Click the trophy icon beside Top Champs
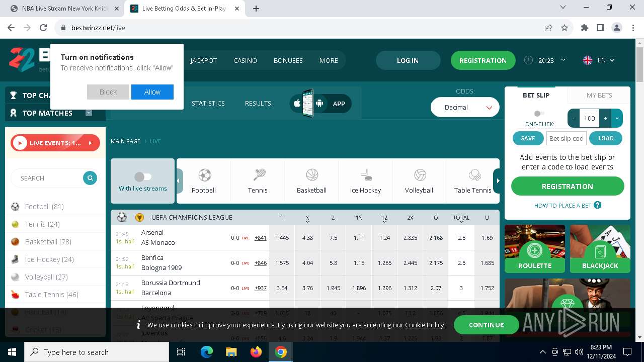Screen dimensions: 644x362 click(13, 95)
